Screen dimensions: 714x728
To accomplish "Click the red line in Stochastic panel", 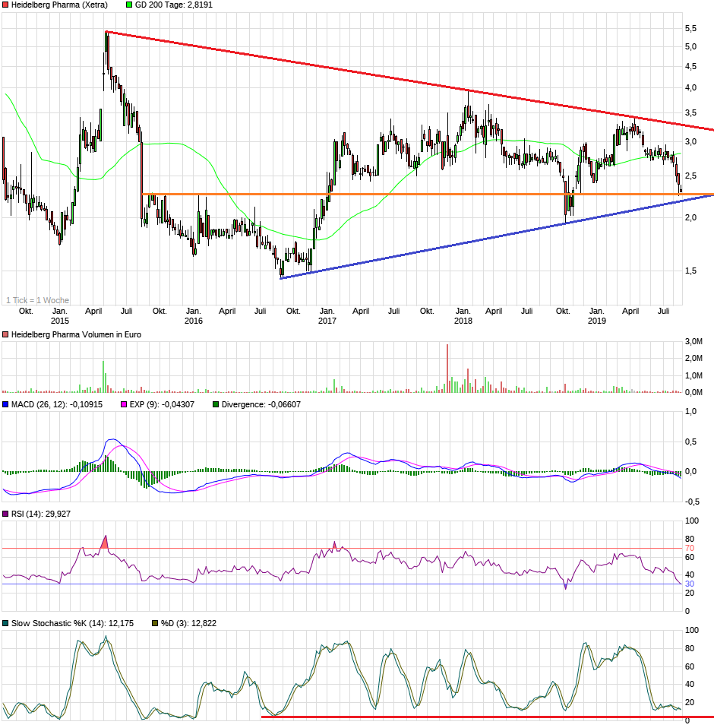I will [x=486, y=717].
